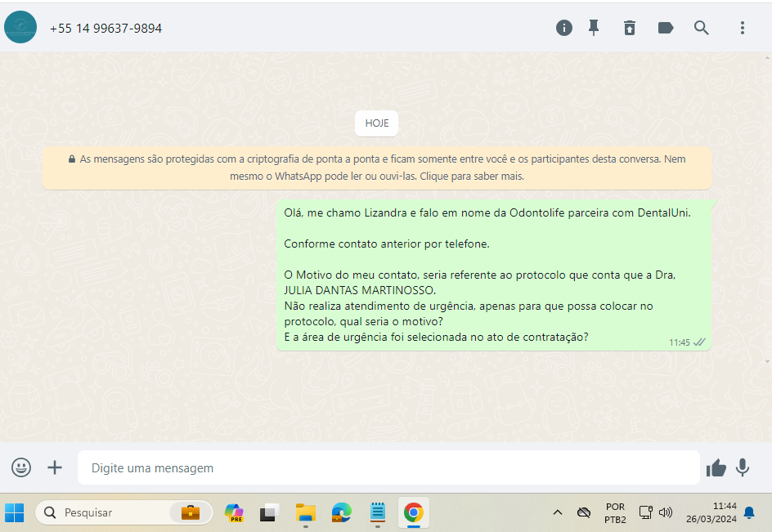Viewport: 772px width, 532px height.
Task: Open the end-to-end encryption notice
Action: point(377,168)
